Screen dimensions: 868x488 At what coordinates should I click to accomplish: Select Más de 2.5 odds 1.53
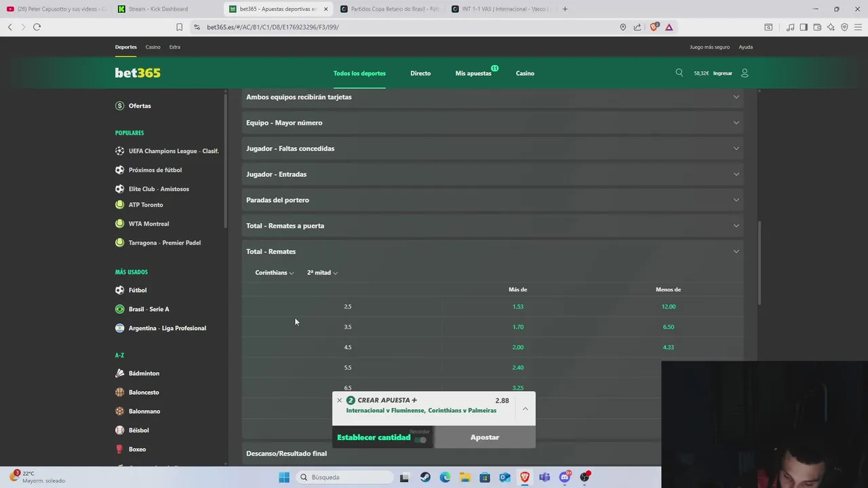(x=518, y=306)
